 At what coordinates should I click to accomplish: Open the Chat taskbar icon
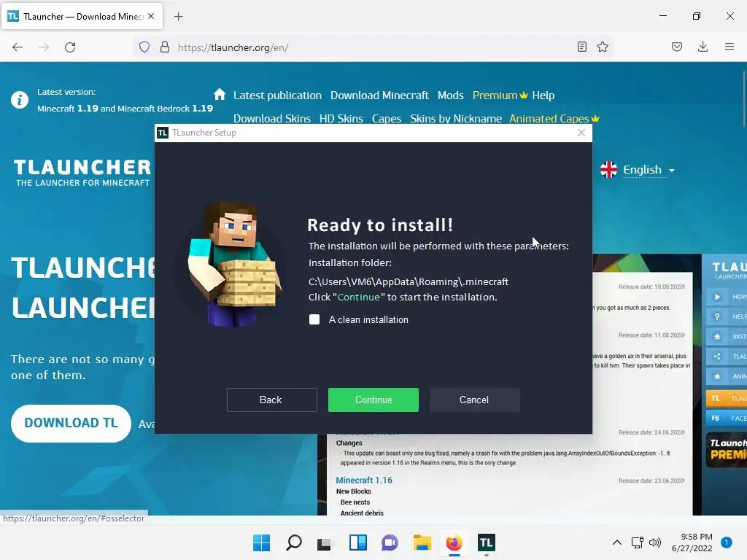pyautogui.click(x=390, y=542)
